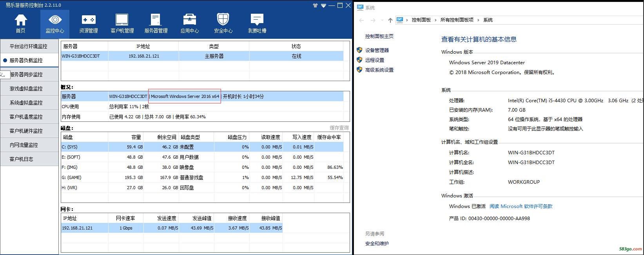Screen dimensions: 644x255
Task: Click shield icon beside 高级系统设置
Action: click(x=359, y=70)
